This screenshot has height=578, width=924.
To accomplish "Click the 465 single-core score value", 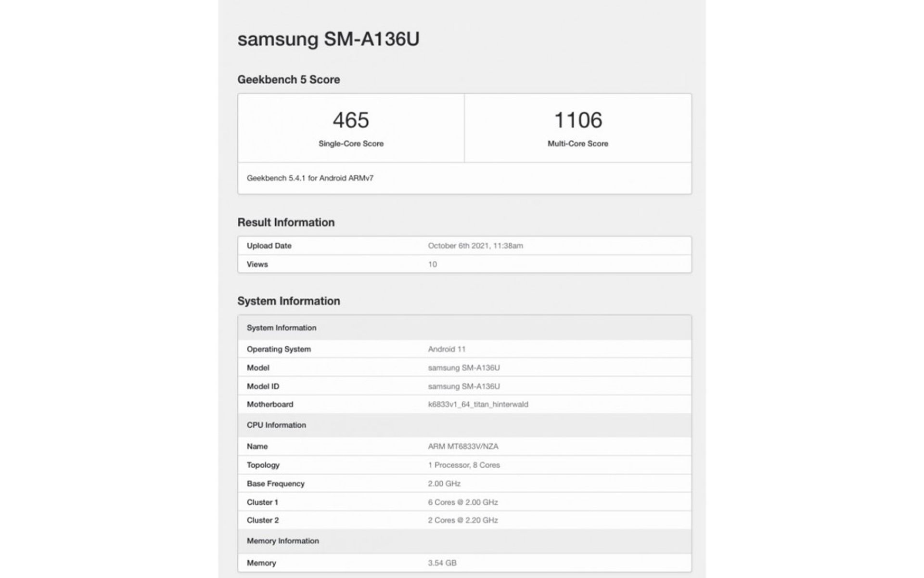I will click(x=351, y=120).
